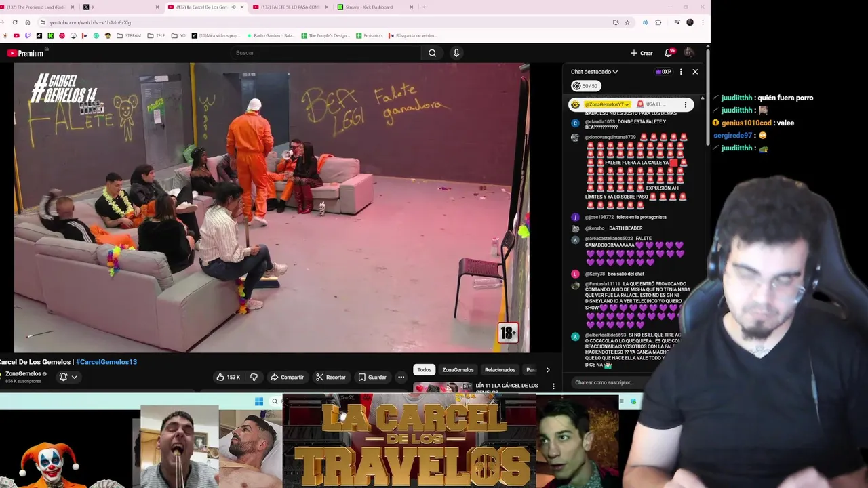Open a new browser tab
Viewport: 868px width, 488px height.
tap(425, 7)
